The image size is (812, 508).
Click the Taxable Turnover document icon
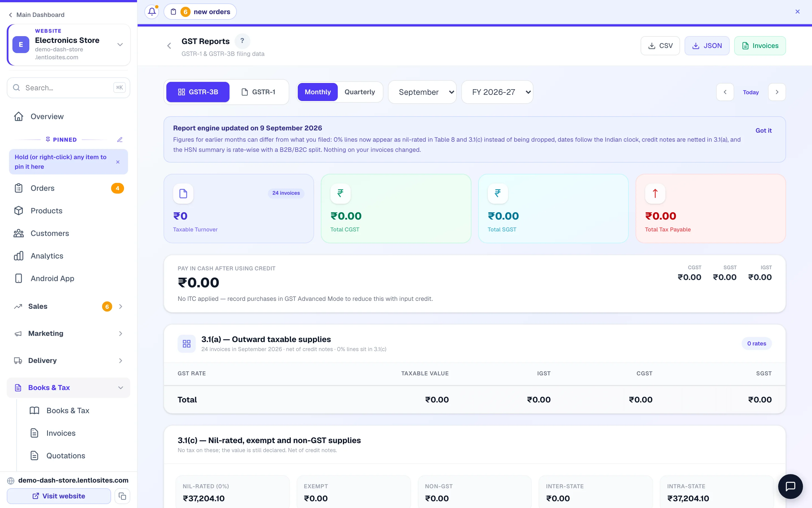tap(183, 194)
